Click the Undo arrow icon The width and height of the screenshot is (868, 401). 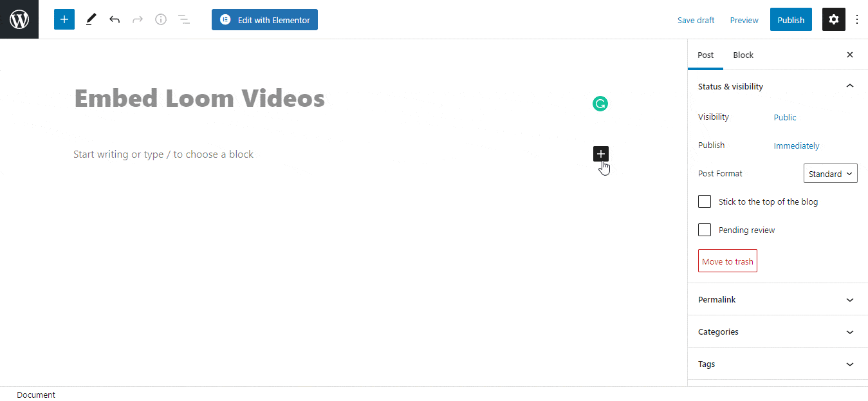(115, 19)
